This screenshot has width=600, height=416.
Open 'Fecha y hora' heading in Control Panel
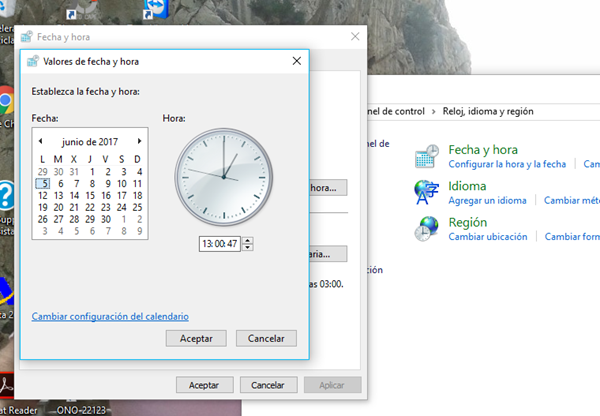(483, 150)
